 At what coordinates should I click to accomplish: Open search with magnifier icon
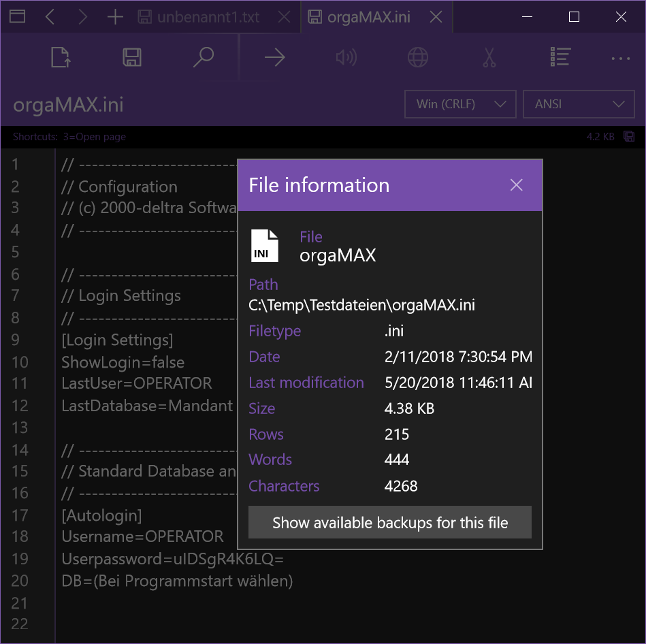[x=204, y=57]
